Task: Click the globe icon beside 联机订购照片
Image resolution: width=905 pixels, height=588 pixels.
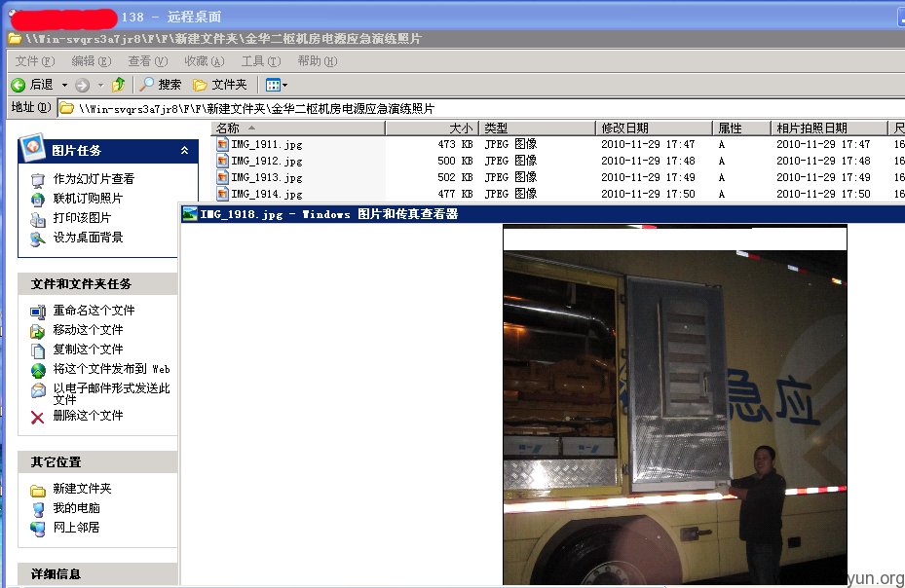Action: click(x=38, y=201)
